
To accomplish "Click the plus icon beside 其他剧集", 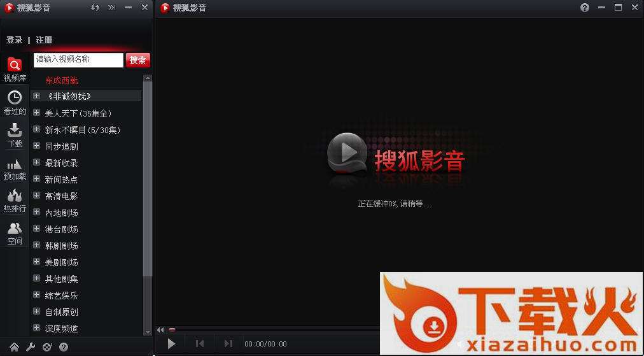I will click(x=36, y=278).
